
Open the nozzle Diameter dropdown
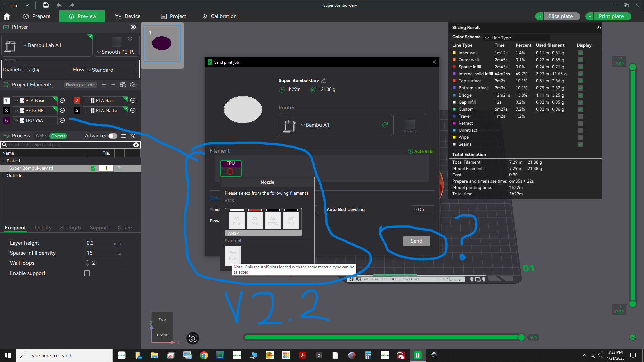point(48,70)
